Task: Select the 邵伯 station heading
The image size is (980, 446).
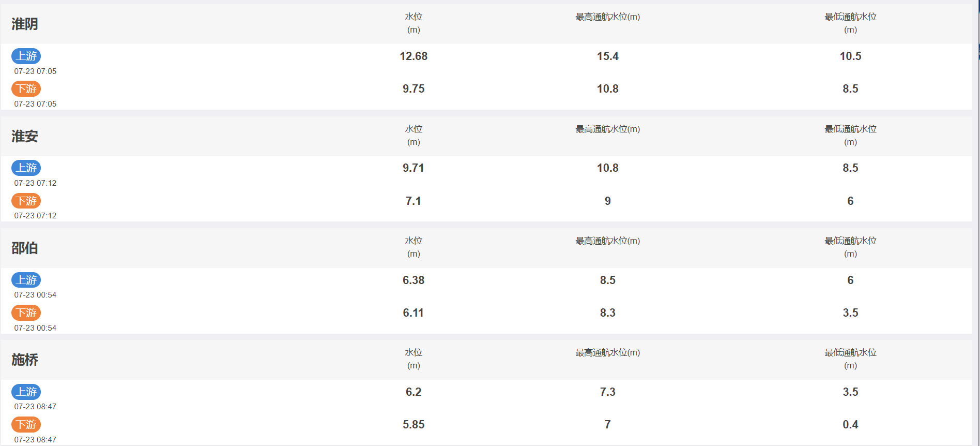Action: coord(25,248)
